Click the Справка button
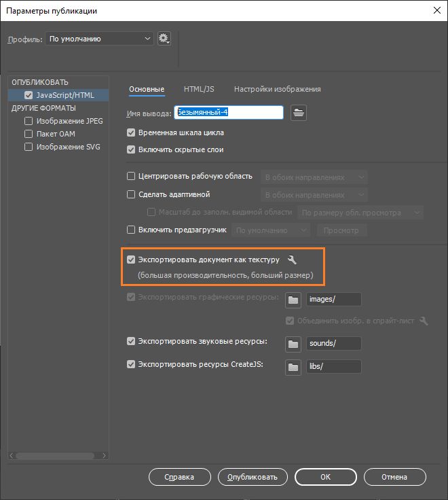The image size is (448, 500). click(179, 477)
